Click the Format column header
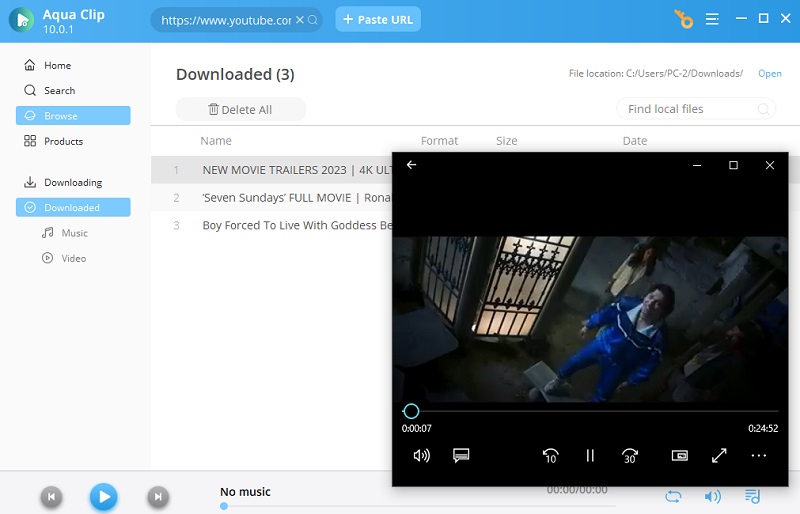Image resolution: width=800 pixels, height=514 pixels. point(439,141)
